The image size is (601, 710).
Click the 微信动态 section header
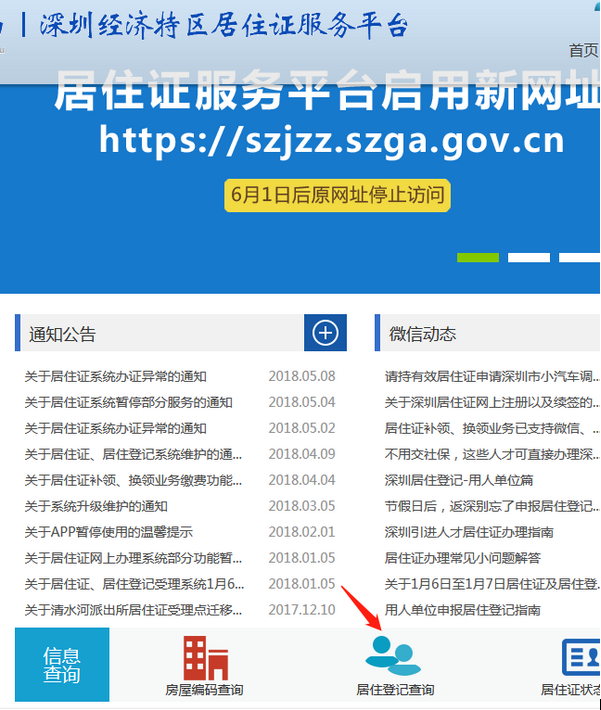point(422,334)
